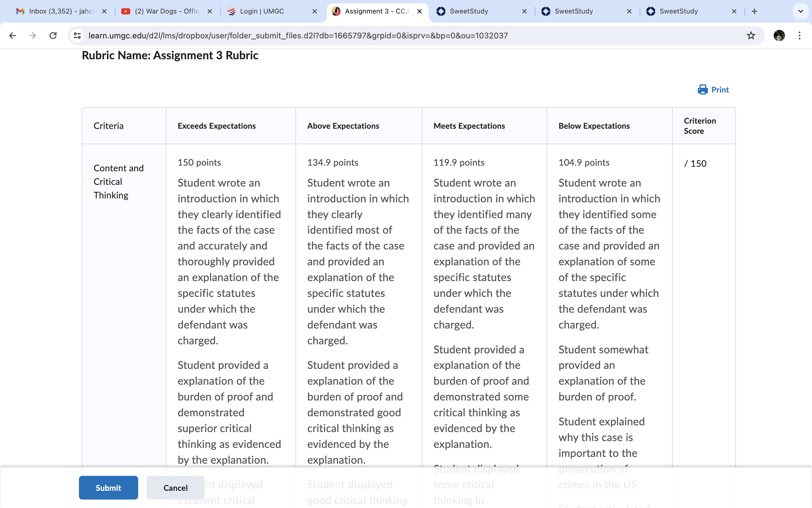Screen dimensions: 812x508
Task: Click the 104.9 points level value
Action: tap(584, 163)
